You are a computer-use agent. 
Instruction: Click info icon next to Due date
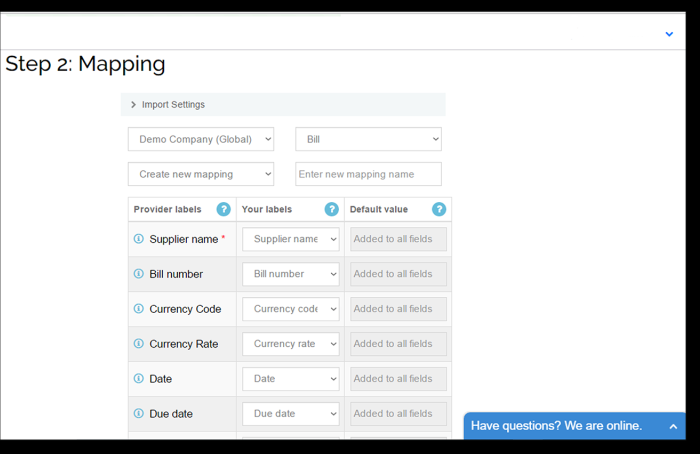click(139, 414)
